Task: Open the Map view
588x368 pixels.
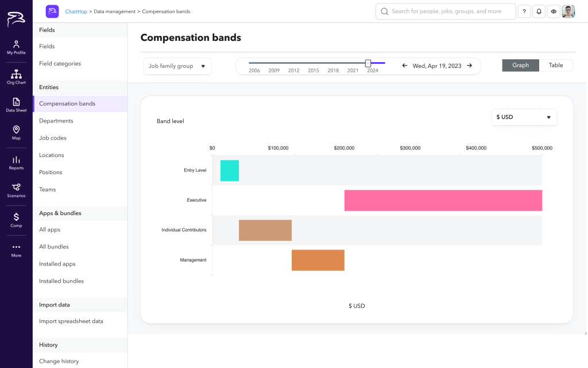Action: click(x=16, y=132)
